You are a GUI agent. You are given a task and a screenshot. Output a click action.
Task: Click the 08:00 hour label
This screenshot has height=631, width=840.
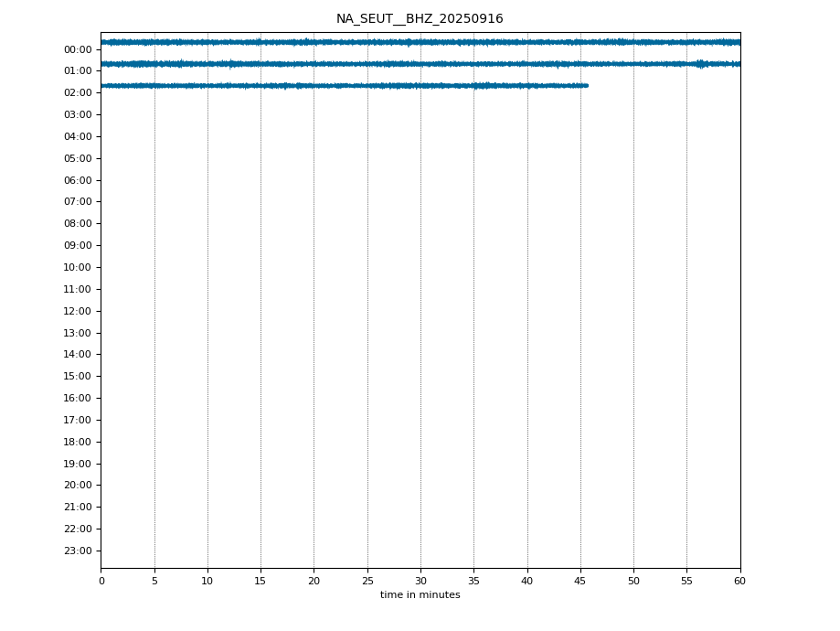pos(78,223)
